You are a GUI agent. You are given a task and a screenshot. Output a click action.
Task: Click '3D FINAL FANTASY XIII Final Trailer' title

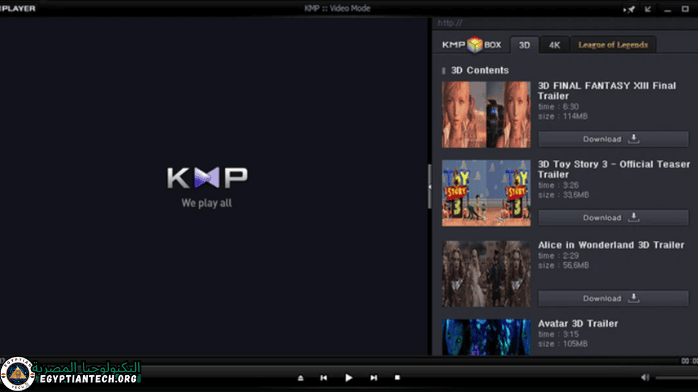607,91
